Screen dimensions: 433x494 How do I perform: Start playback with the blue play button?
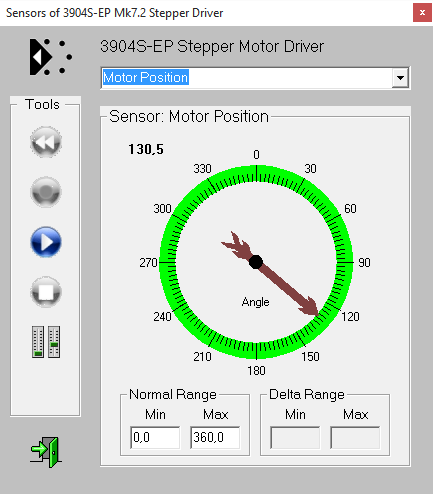pos(46,242)
